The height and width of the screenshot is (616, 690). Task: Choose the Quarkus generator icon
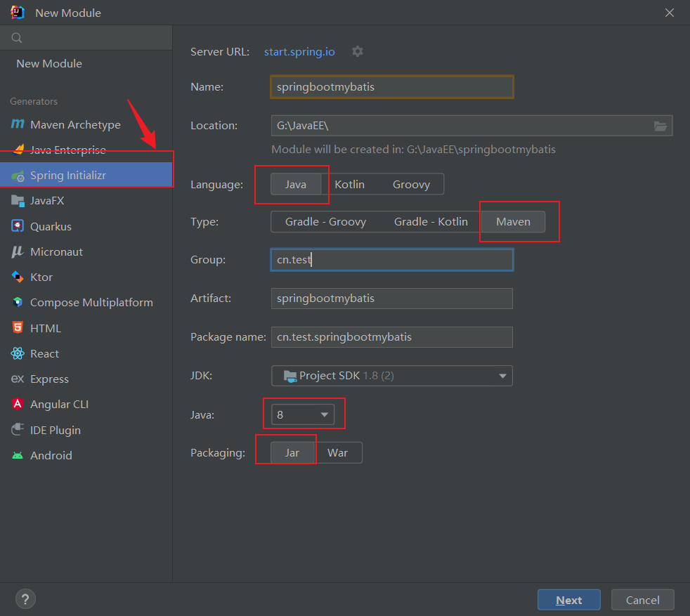(x=18, y=226)
